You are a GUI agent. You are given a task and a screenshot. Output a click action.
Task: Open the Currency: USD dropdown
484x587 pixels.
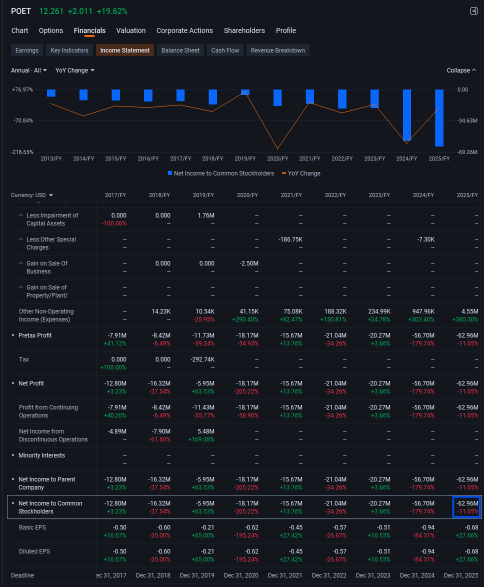32,195
